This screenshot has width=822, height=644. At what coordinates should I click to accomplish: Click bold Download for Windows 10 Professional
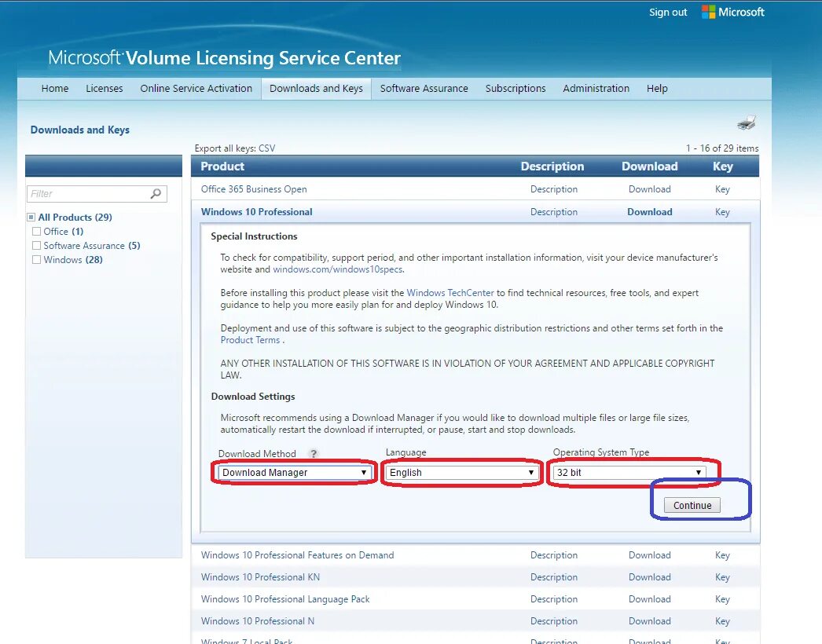(650, 212)
